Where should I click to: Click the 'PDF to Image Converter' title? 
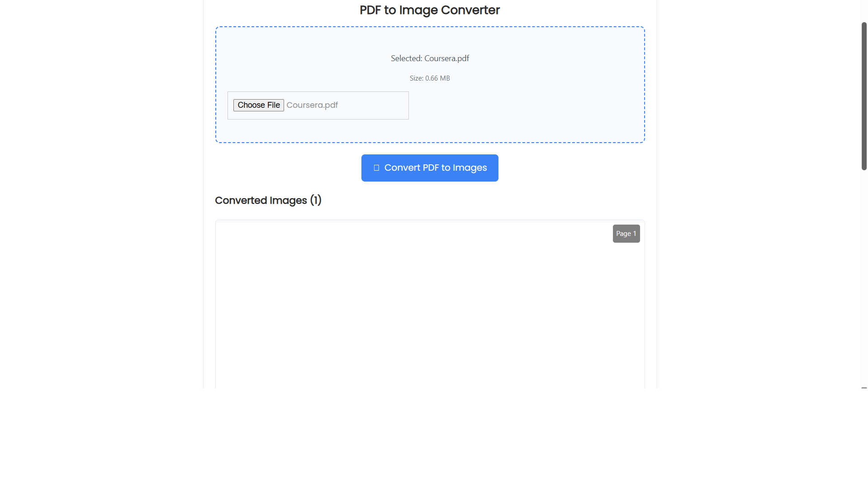click(430, 10)
